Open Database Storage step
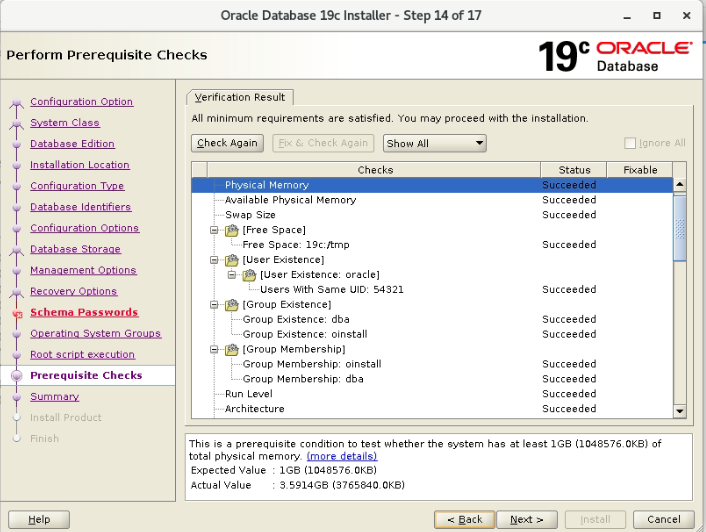This screenshot has width=706, height=532. [x=75, y=249]
